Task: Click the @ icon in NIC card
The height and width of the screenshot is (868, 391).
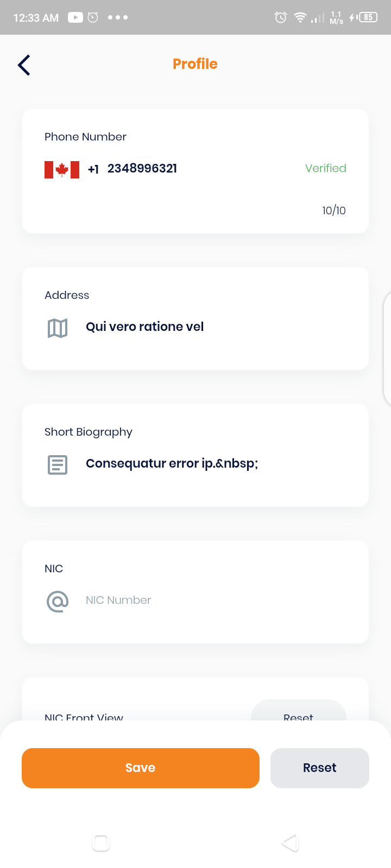Action: point(58,601)
